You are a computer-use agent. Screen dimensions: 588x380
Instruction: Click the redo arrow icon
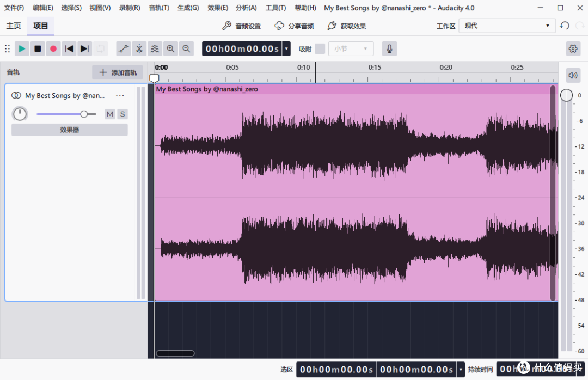click(x=580, y=26)
